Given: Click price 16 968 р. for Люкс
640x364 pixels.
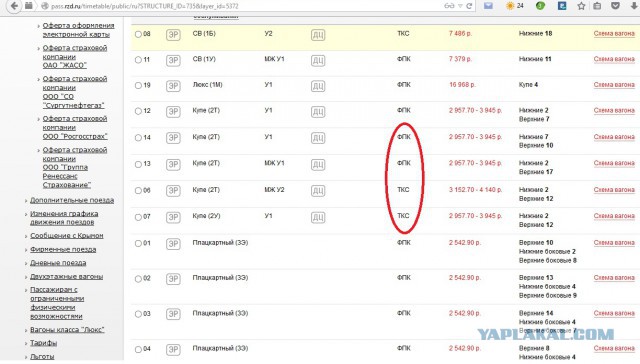Looking at the screenshot, I should 462,85.
